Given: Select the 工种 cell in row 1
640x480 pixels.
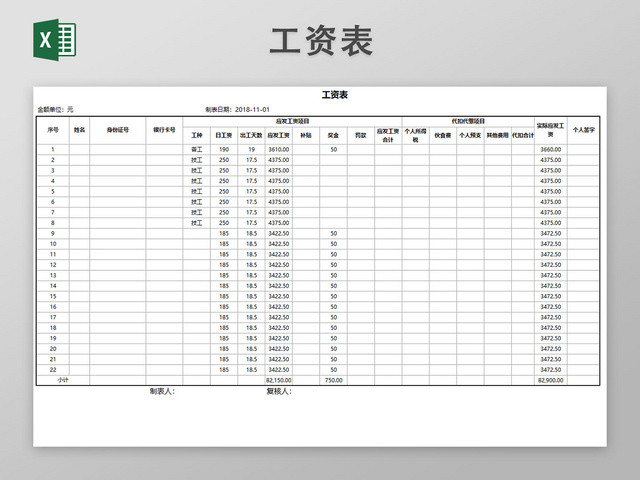Looking at the screenshot, I should click(197, 149).
